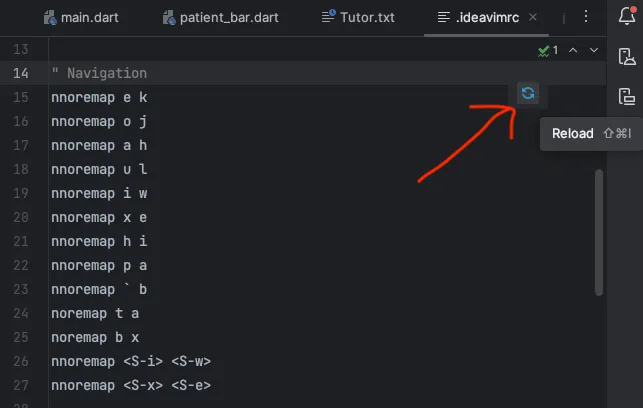Place cursor on 'noremap t a' line

pyautogui.click(x=95, y=313)
